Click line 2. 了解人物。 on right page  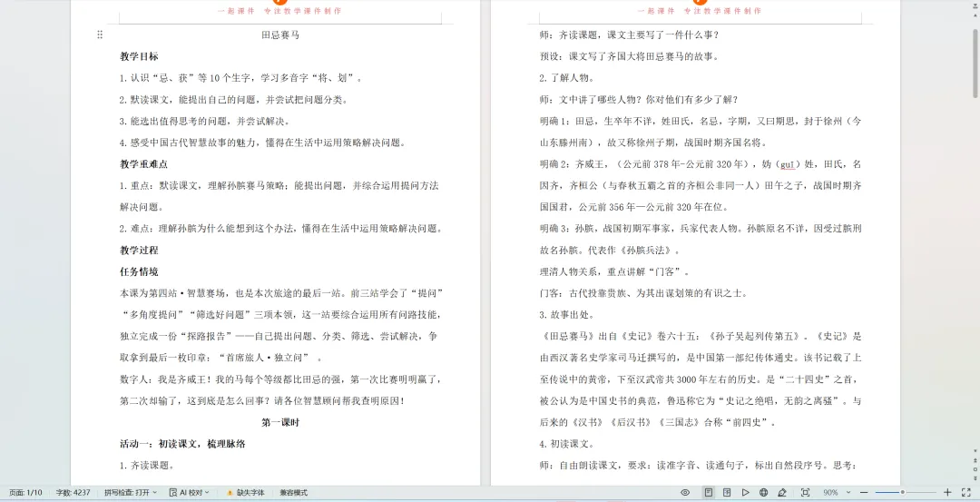[x=567, y=78]
